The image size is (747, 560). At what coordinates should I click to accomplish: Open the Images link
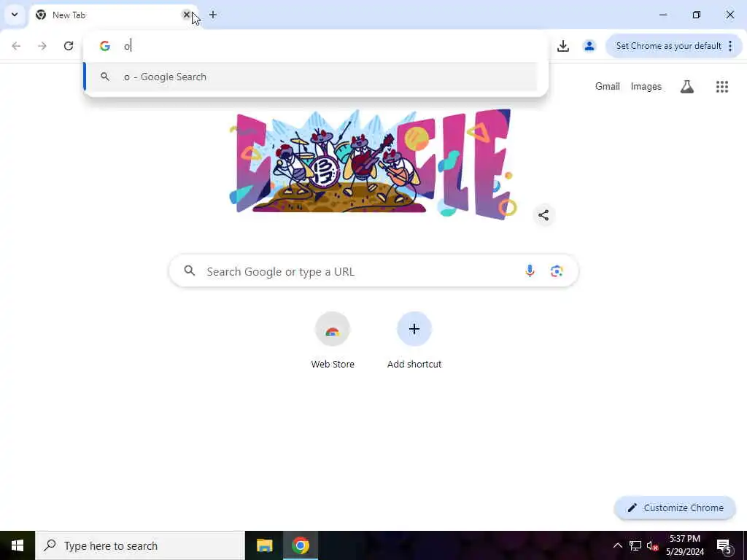click(x=646, y=86)
